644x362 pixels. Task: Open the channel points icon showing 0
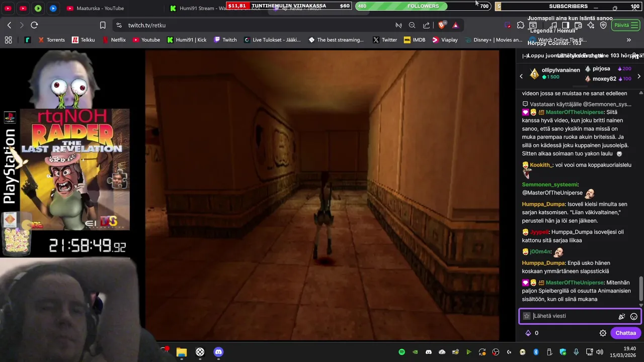coord(532,333)
